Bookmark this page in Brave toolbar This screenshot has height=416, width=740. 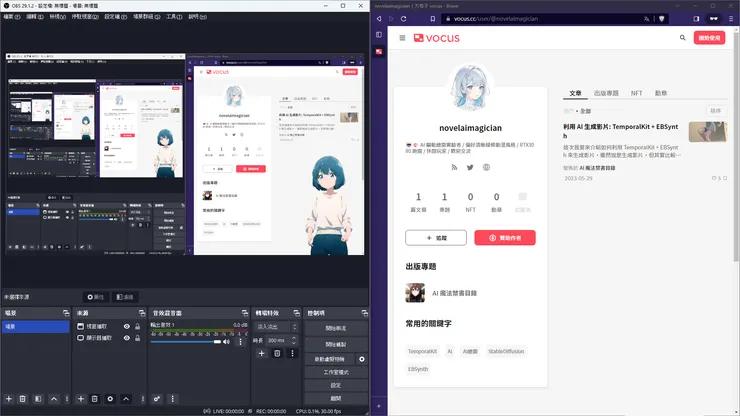433,19
